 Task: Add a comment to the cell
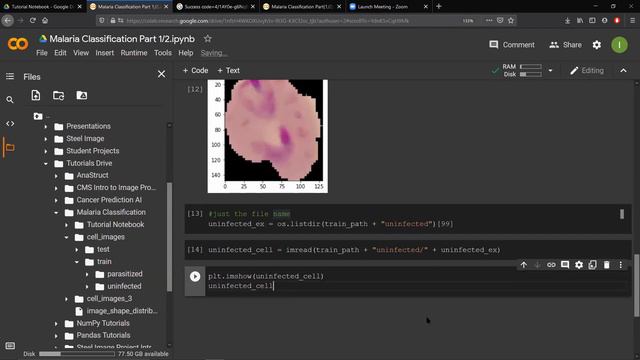pyautogui.click(x=565, y=265)
